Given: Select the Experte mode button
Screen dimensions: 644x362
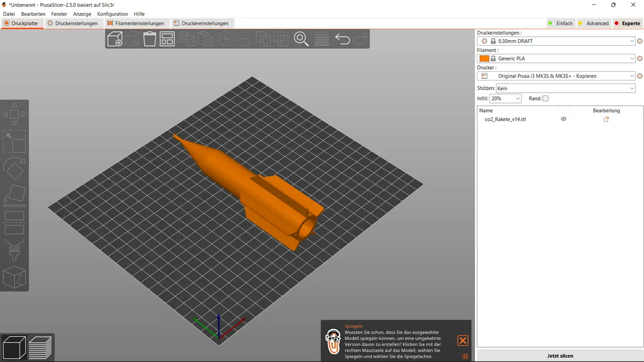Looking at the screenshot, I should click(627, 23).
